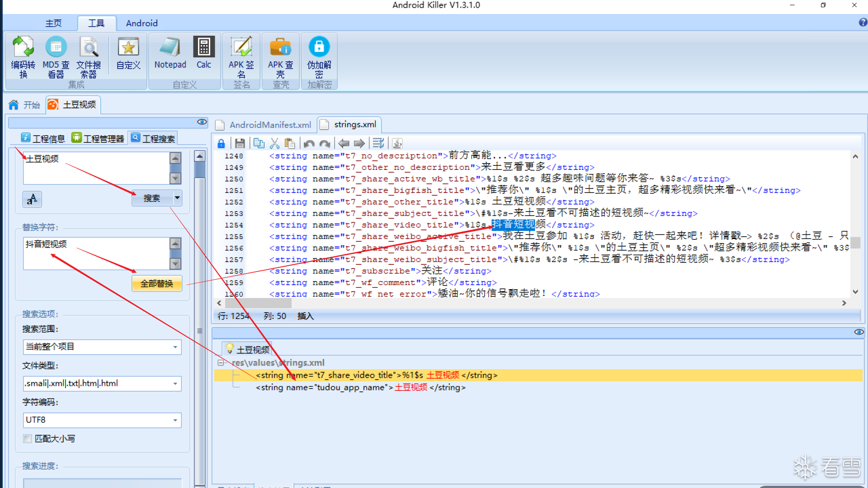
Task: Toggle the eye icon above search results panel
Action: point(859,332)
